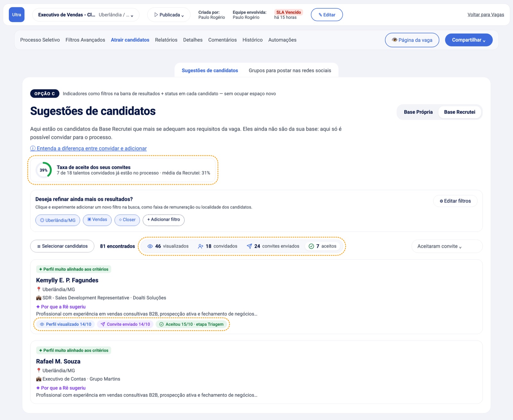
Task: Open Rafael M. Souza profile
Action: click(58, 361)
